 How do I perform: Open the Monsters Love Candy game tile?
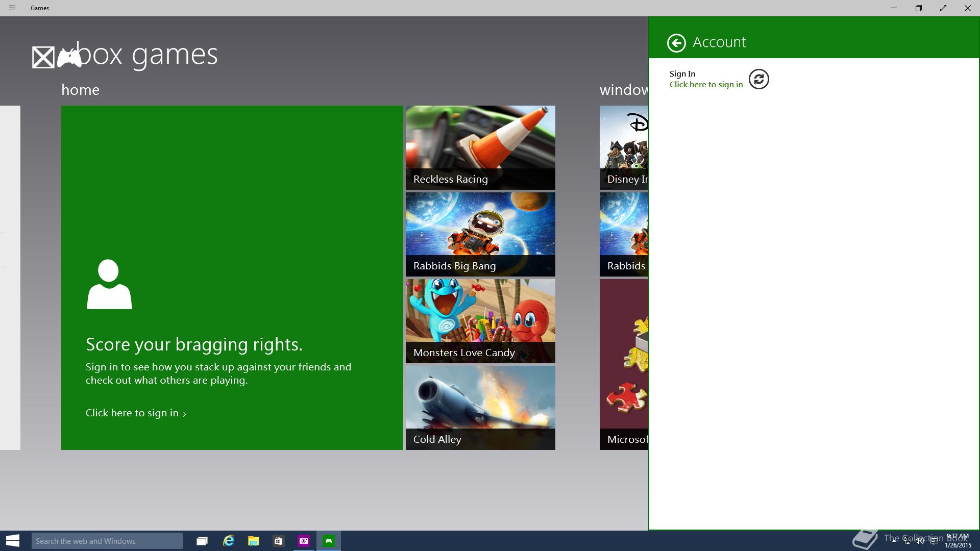pyautogui.click(x=480, y=321)
